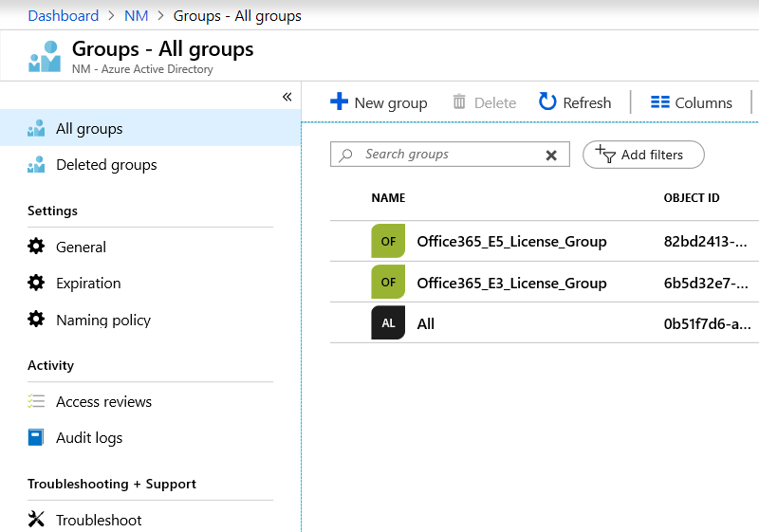Open Office365_E5_License_Group group

511,241
